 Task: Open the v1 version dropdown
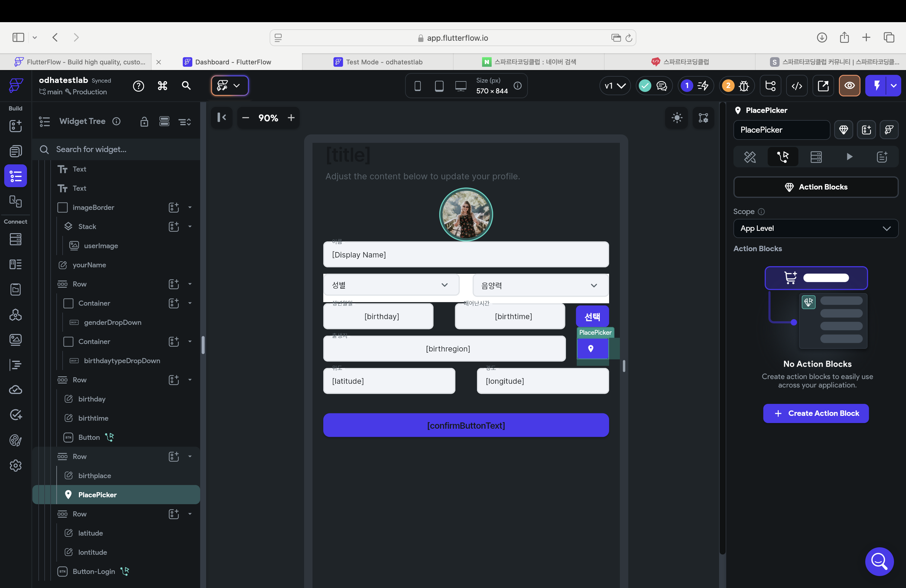click(615, 86)
